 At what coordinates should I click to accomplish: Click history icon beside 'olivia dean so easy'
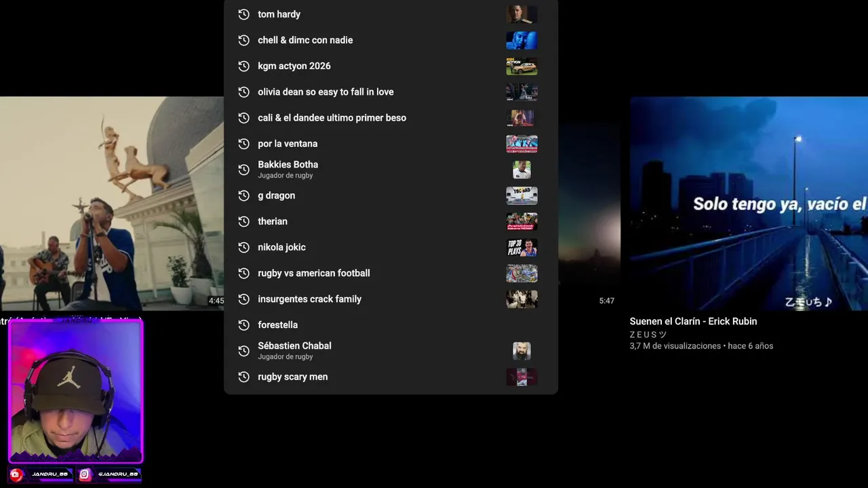click(x=243, y=91)
